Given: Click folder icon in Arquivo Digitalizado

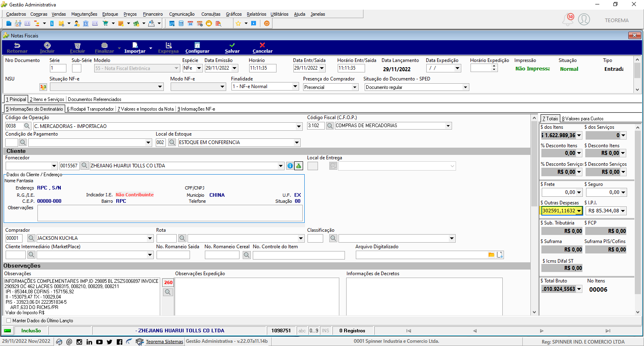Looking at the screenshot, I should coord(491,255).
